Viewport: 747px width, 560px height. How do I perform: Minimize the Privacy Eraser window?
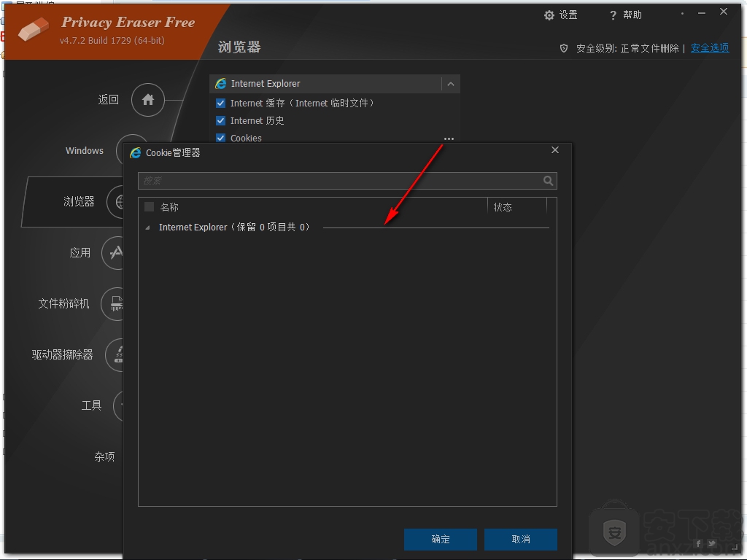point(702,13)
